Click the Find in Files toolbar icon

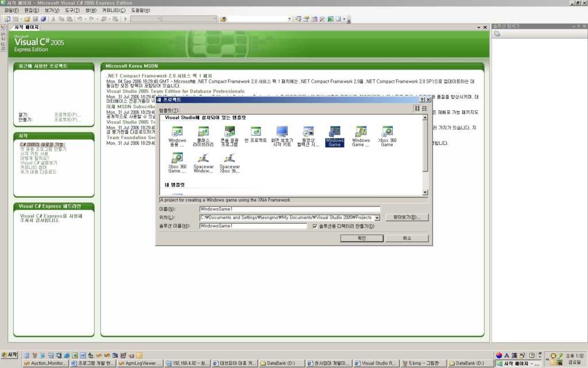click(x=223, y=19)
